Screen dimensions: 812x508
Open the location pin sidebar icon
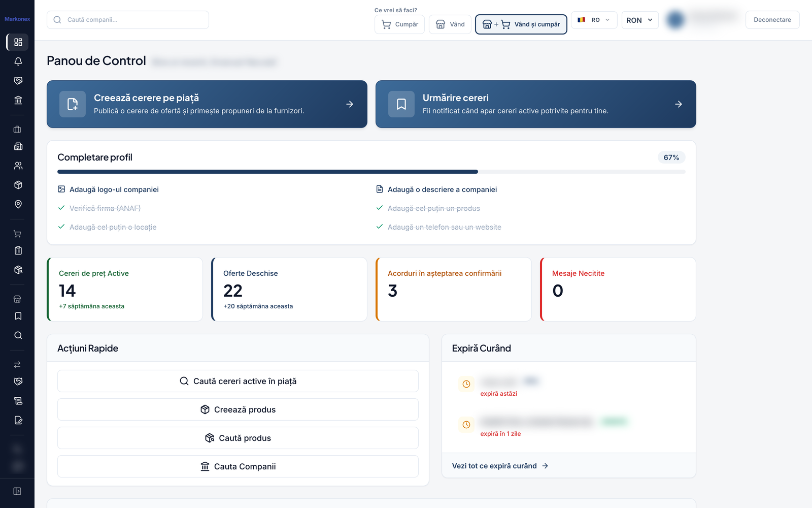point(18,204)
